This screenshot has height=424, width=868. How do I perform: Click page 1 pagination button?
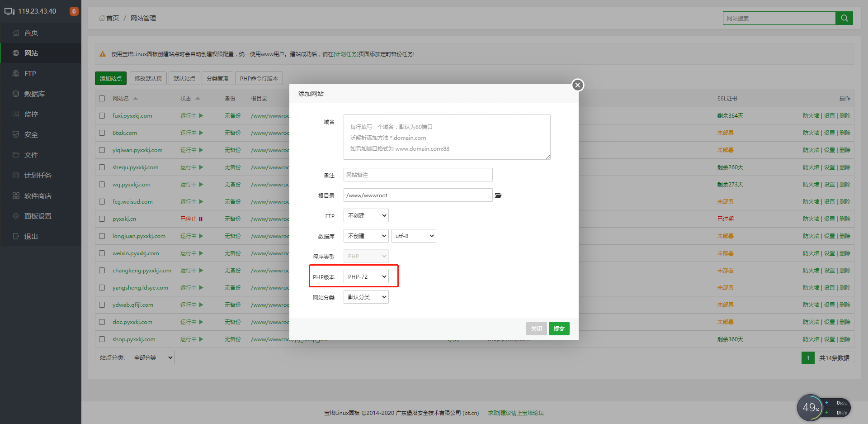click(808, 358)
